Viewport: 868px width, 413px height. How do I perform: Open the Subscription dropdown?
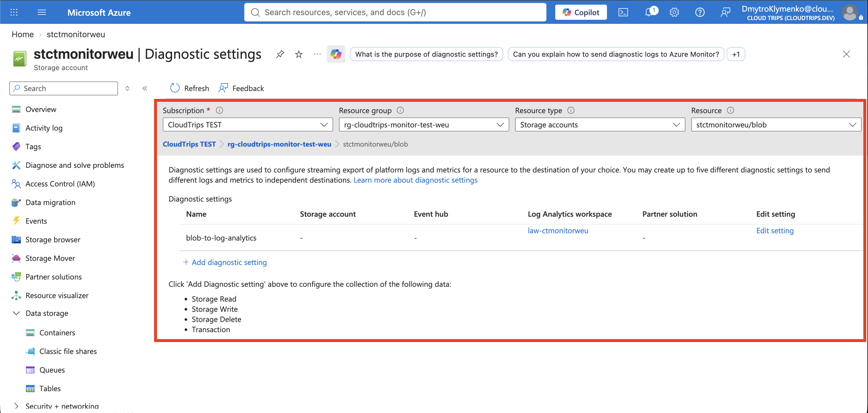(x=248, y=125)
